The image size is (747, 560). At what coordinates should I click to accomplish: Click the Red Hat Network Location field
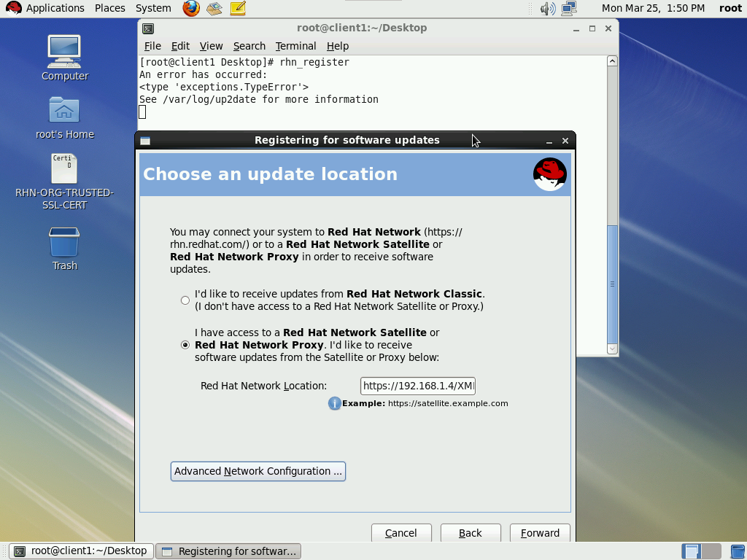coord(418,386)
